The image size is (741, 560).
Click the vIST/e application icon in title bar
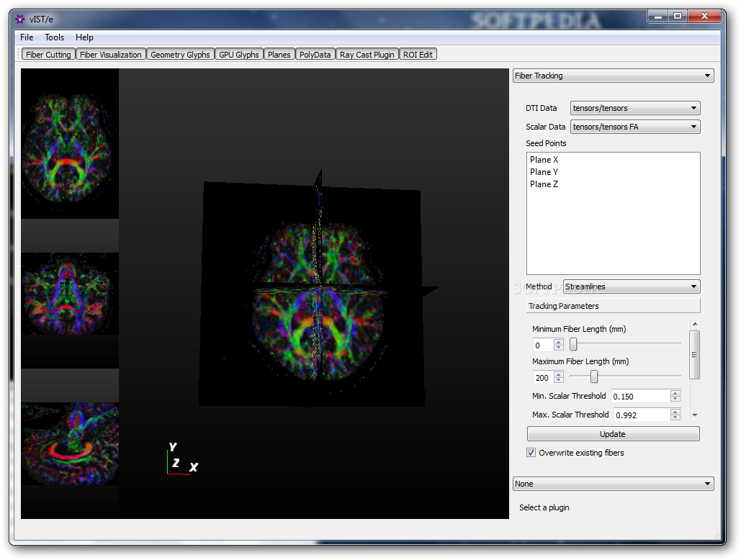click(19, 19)
